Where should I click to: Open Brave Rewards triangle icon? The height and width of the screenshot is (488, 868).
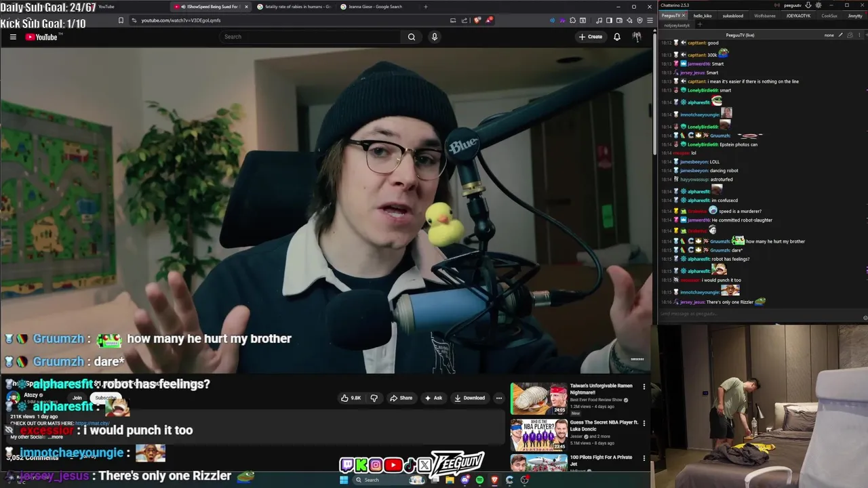488,20
